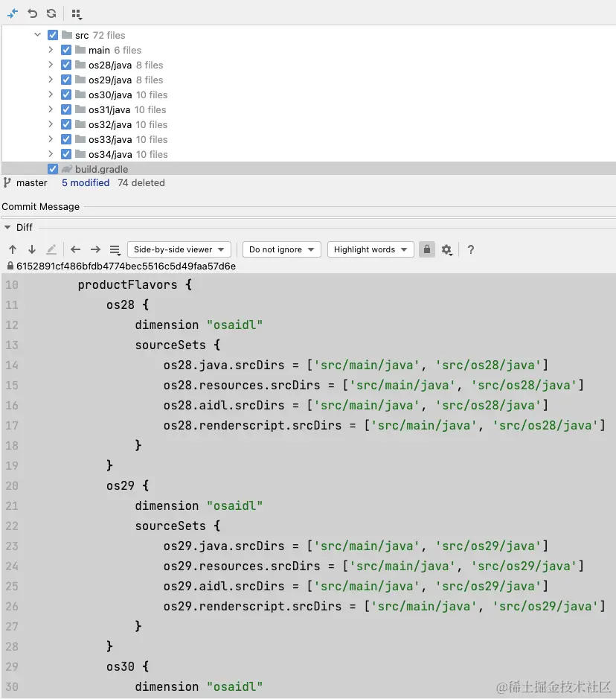Uncheck the os31/java checkbox
This screenshot has width=616, height=699.
pyautogui.click(x=66, y=109)
